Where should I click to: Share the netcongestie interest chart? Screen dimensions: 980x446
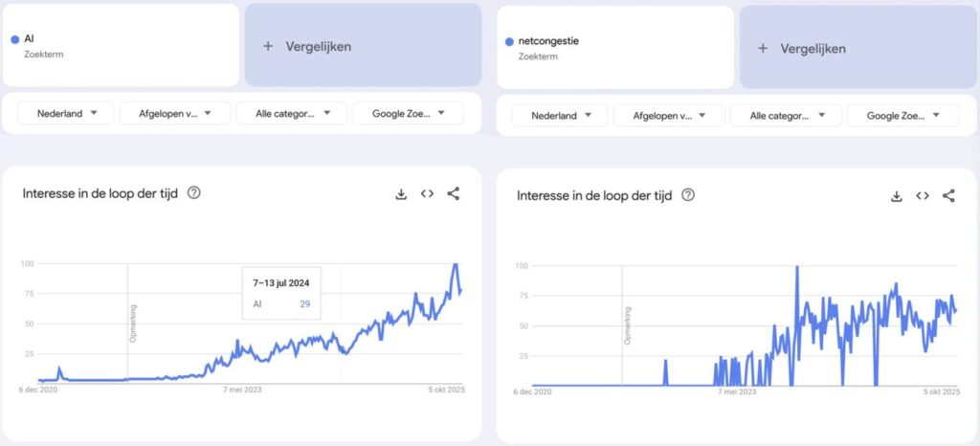pos(948,196)
